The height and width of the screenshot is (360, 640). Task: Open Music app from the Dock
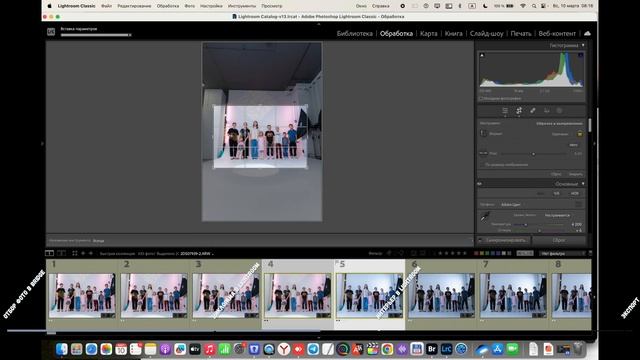point(210,349)
